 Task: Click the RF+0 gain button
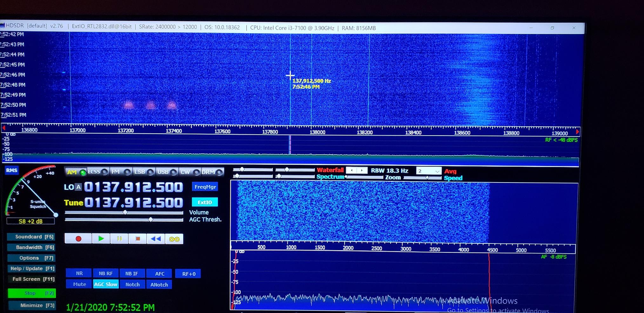[x=189, y=274]
